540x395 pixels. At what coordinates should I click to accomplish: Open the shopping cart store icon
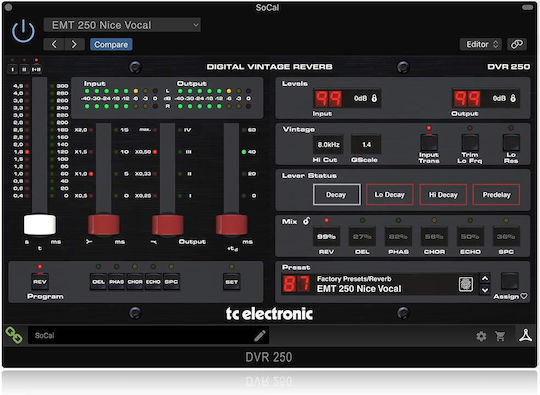500,336
